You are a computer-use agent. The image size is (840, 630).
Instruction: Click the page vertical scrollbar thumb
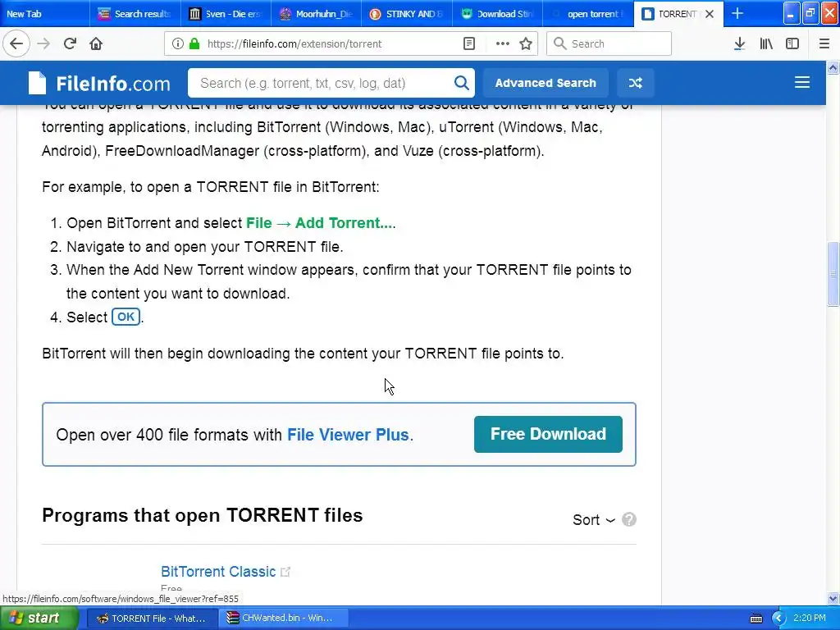pyautogui.click(x=833, y=274)
